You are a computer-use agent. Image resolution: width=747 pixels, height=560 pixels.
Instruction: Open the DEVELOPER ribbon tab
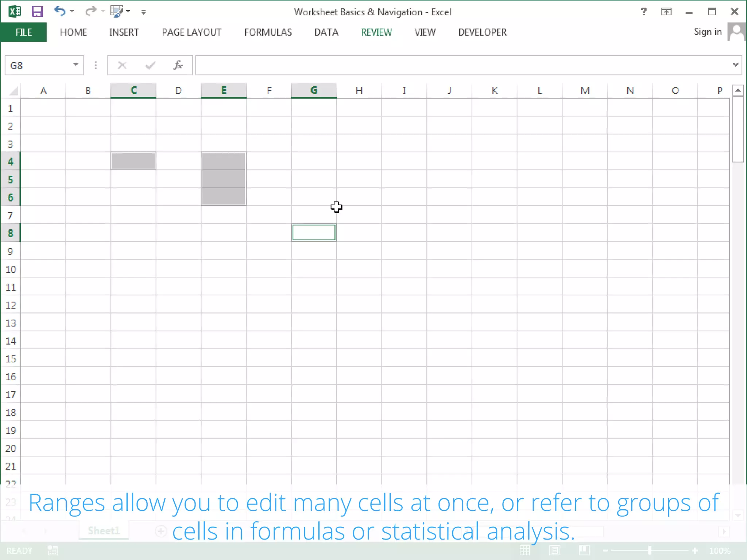tap(483, 32)
